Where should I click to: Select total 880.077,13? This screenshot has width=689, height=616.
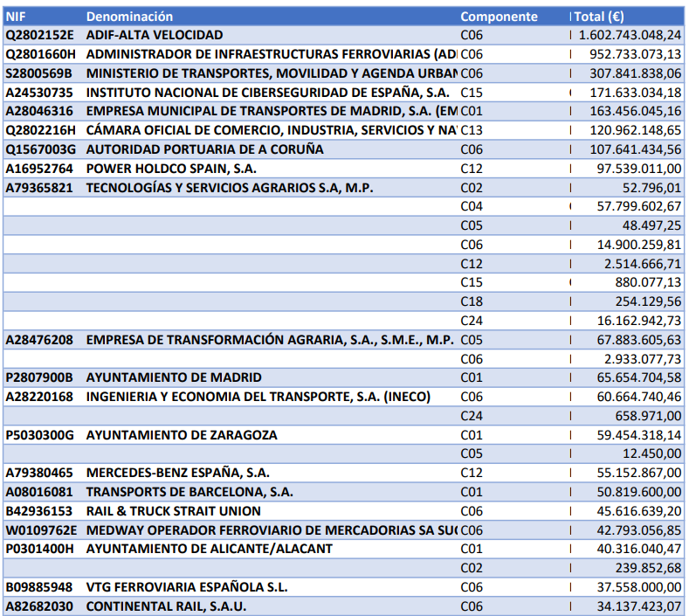click(648, 282)
